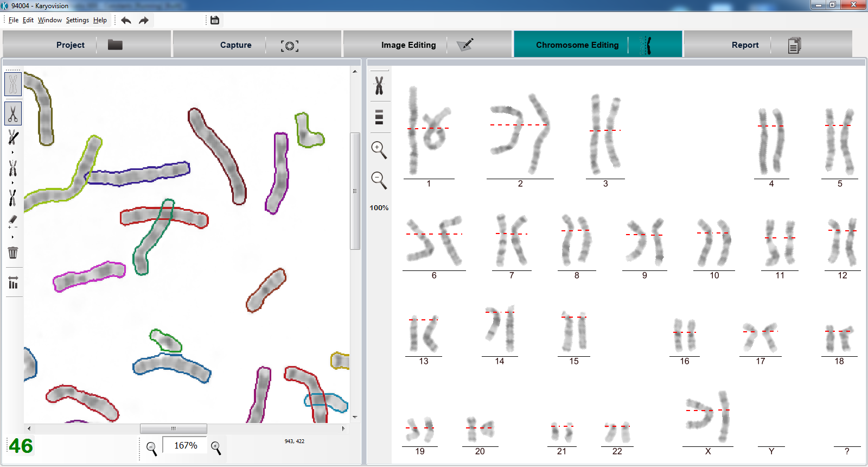Pick the solid chromosome tool above the eraser
Screen dimensions: 868x467
13,198
